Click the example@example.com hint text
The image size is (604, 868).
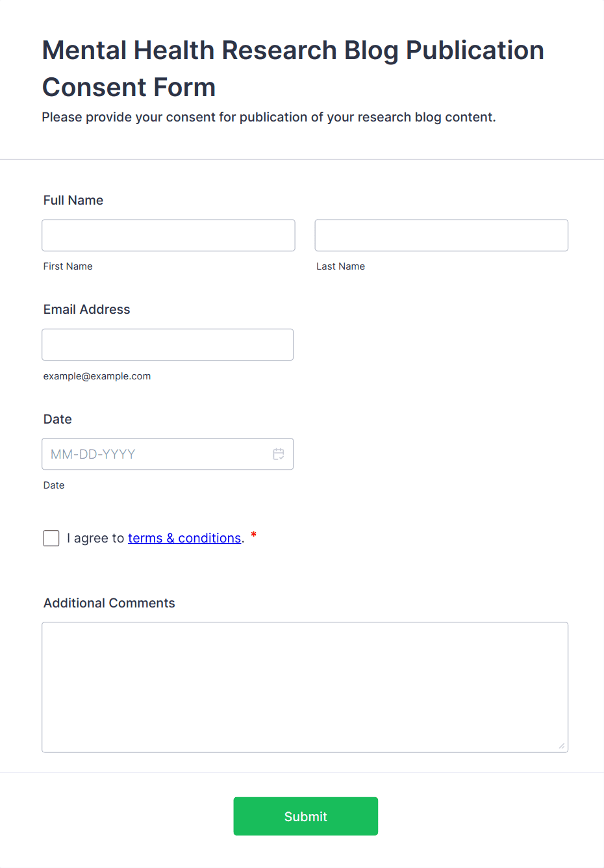click(97, 376)
